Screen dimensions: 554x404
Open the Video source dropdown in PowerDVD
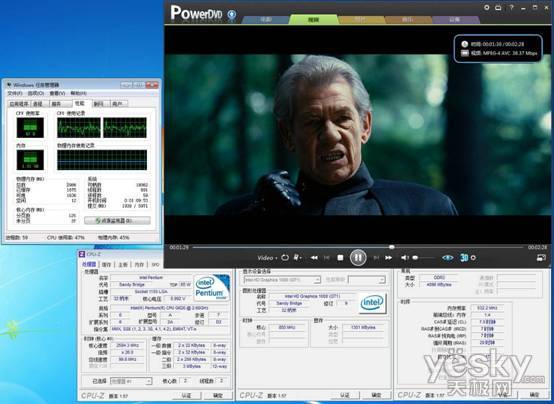267,258
